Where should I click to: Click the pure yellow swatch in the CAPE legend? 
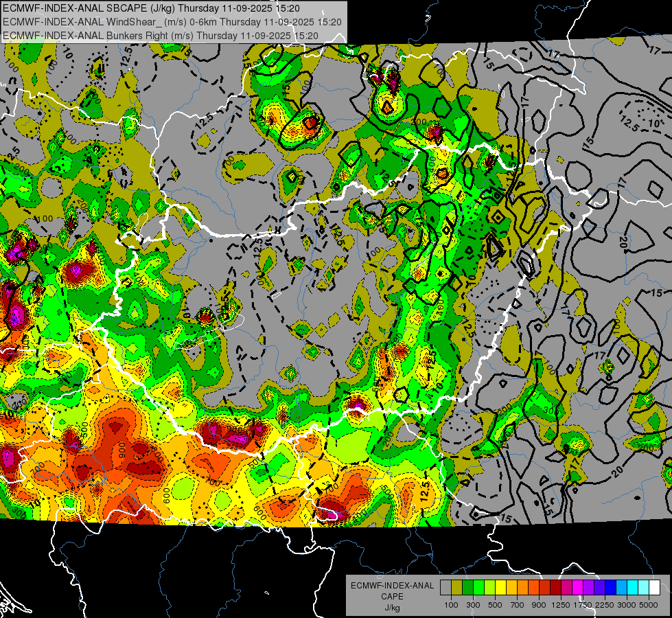click(500, 588)
